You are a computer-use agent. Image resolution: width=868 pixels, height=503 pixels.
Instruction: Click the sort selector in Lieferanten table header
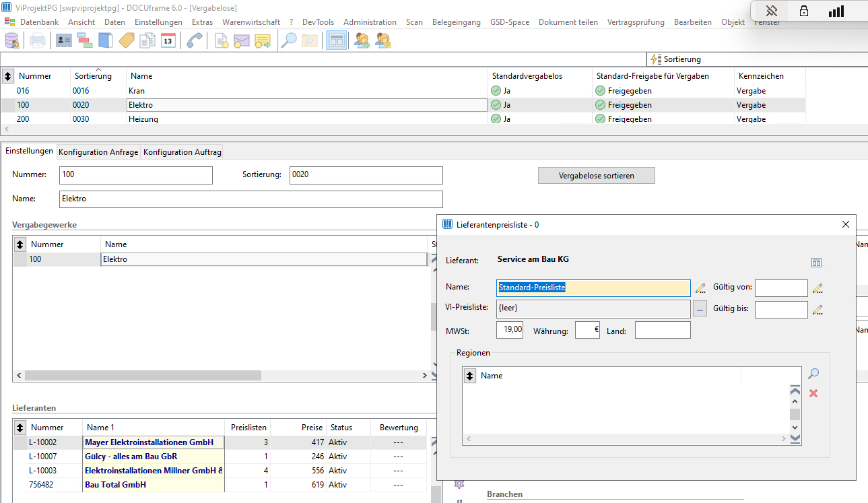tap(20, 428)
